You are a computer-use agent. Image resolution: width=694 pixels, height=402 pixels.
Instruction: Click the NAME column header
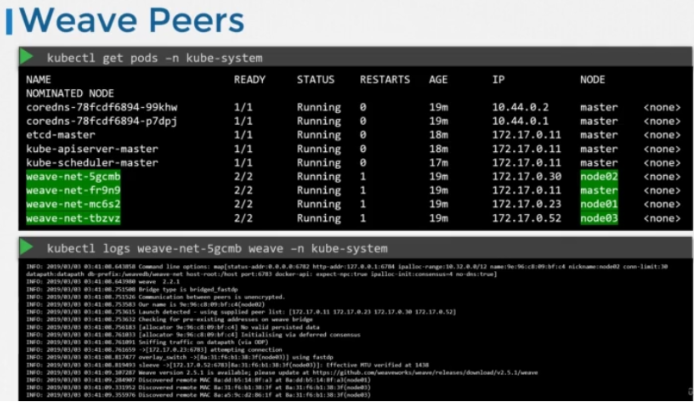pyautogui.click(x=39, y=80)
